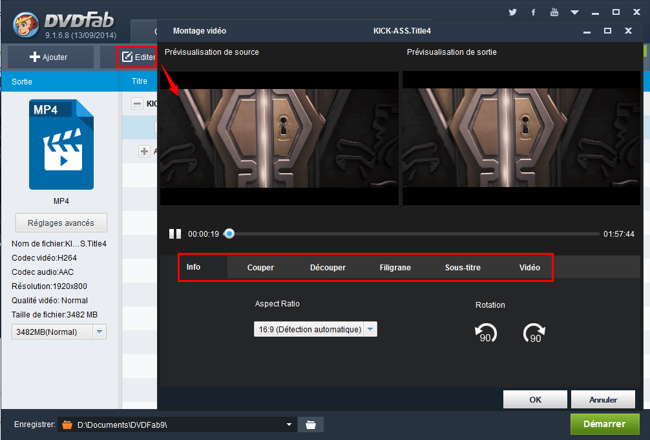Click the source preview video
The height and width of the screenshot is (440, 650).
pos(279,138)
